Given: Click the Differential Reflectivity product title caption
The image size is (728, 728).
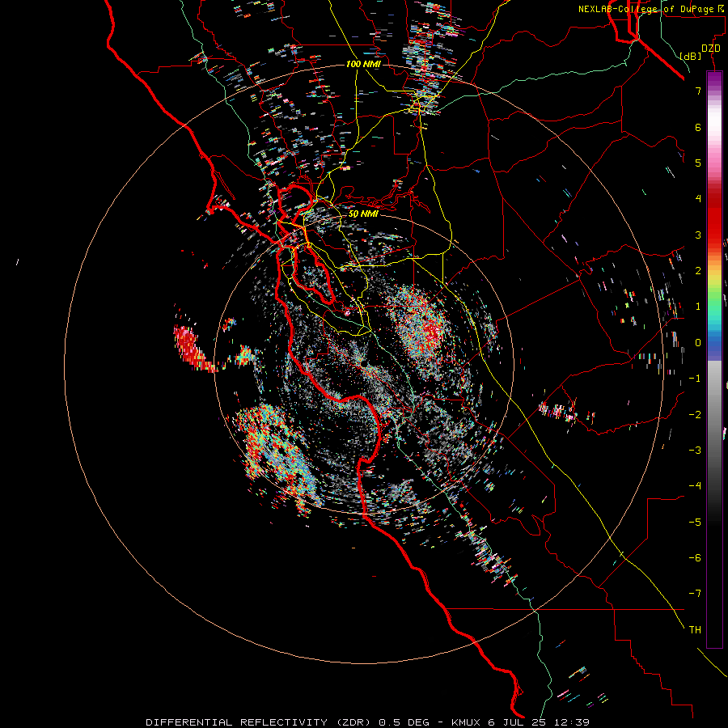Looking at the screenshot, I should point(367,722).
